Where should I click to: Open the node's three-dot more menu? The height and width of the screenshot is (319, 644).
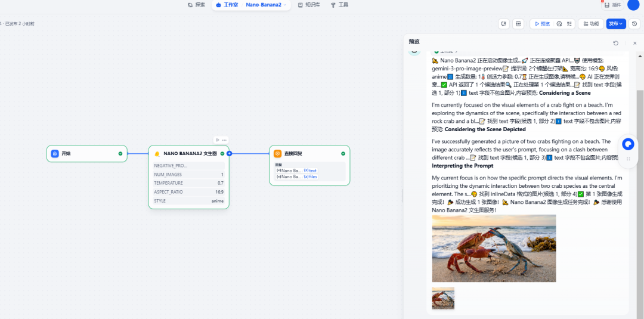coord(224,140)
